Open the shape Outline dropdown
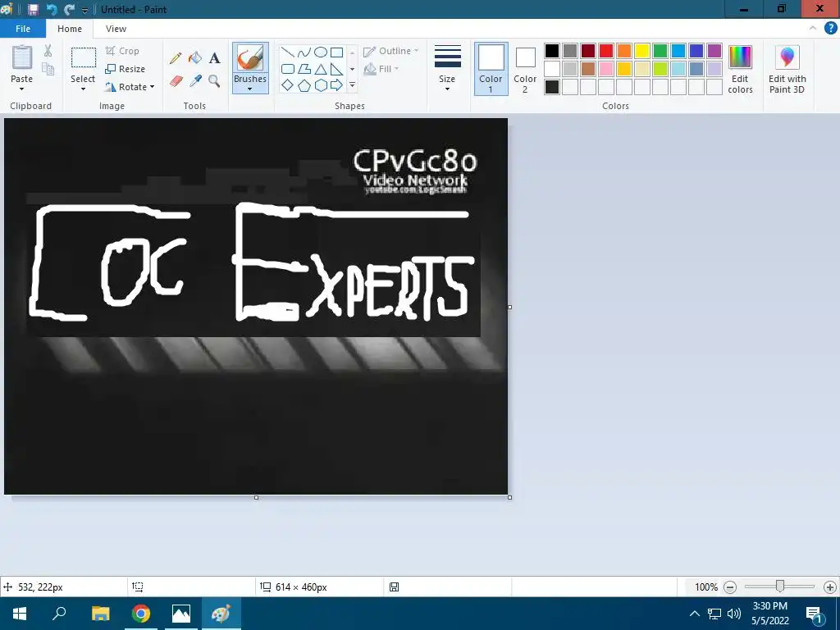Viewport: 840px width, 630px height. (391, 51)
